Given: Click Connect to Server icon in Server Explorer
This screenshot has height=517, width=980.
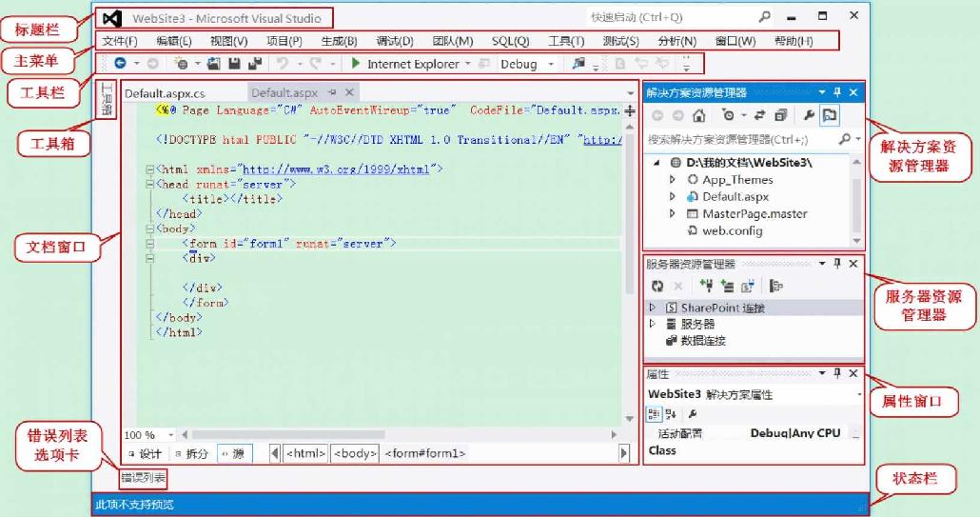Looking at the screenshot, I should point(727,286).
